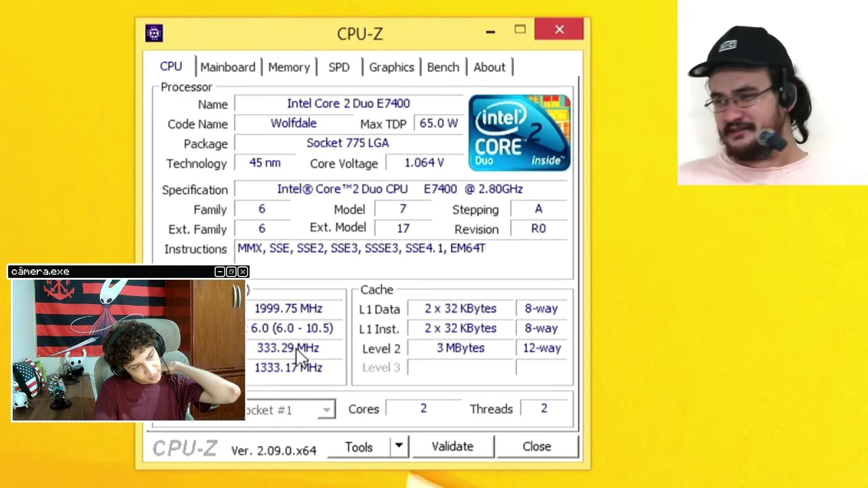The width and height of the screenshot is (868, 488).
Task: Open the Memory tab
Action: [x=289, y=67]
